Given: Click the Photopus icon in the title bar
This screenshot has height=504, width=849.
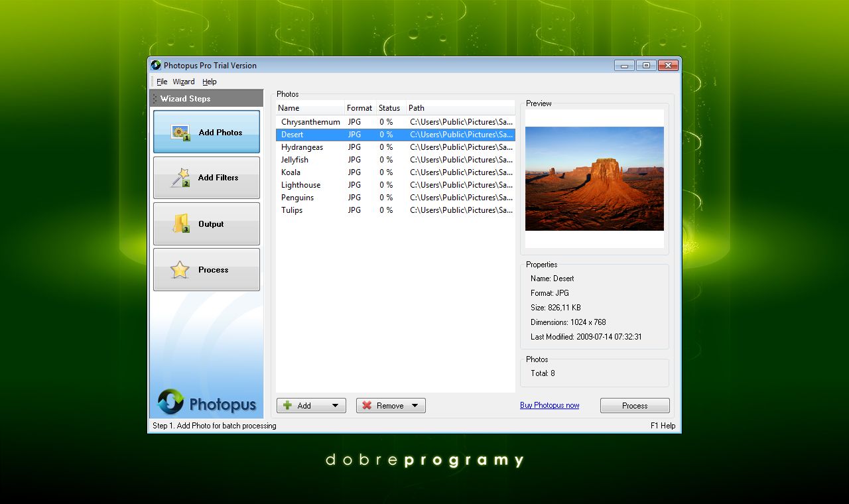Looking at the screenshot, I should [x=156, y=65].
